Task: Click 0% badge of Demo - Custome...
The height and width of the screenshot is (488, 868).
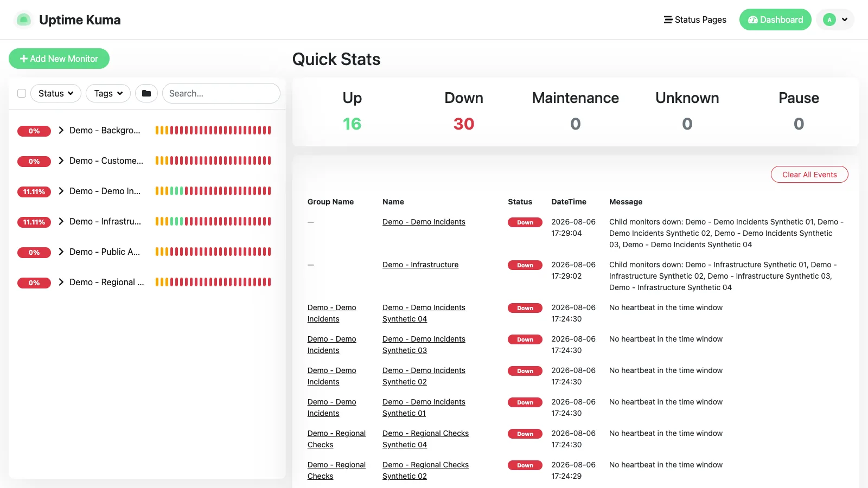Action: pos(34,161)
